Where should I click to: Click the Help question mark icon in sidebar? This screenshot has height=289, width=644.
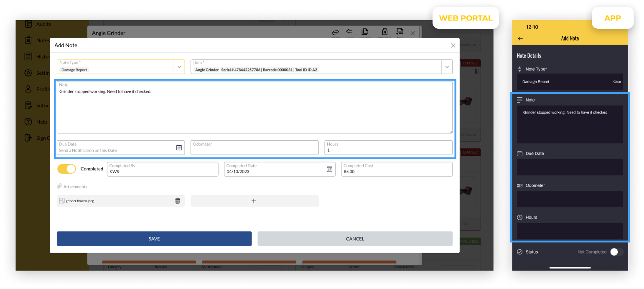pos(28,122)
